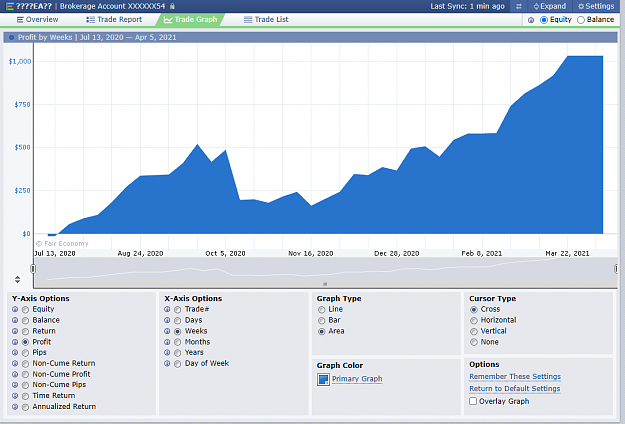Enable the Overlay Graph checkbox
This screenshot has height=424, width=625.
[x=473, y=401]
